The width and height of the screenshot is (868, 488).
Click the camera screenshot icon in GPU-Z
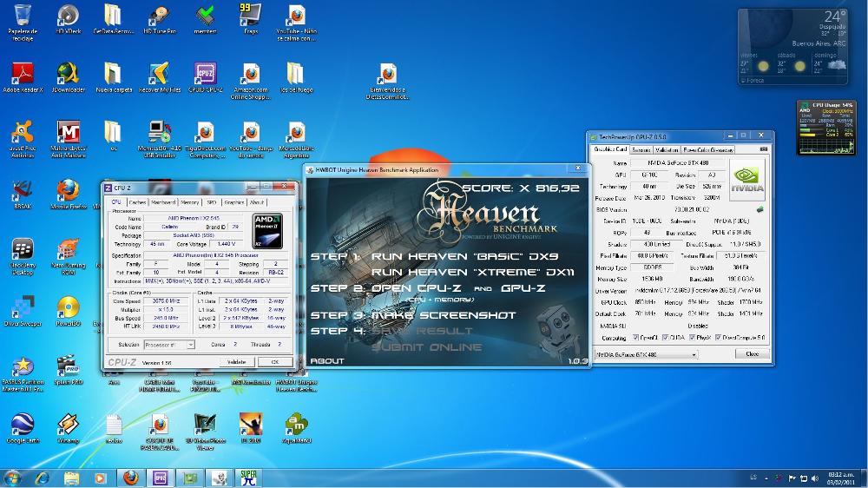tap(764, 149)
